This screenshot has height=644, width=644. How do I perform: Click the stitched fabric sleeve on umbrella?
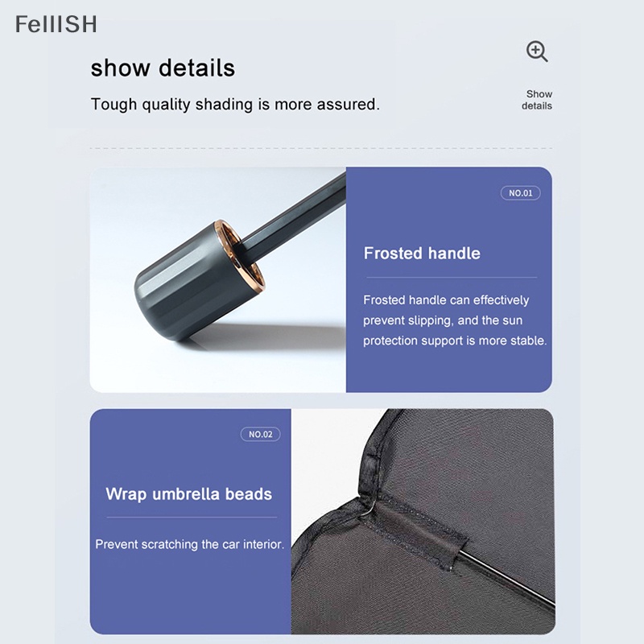415,530
